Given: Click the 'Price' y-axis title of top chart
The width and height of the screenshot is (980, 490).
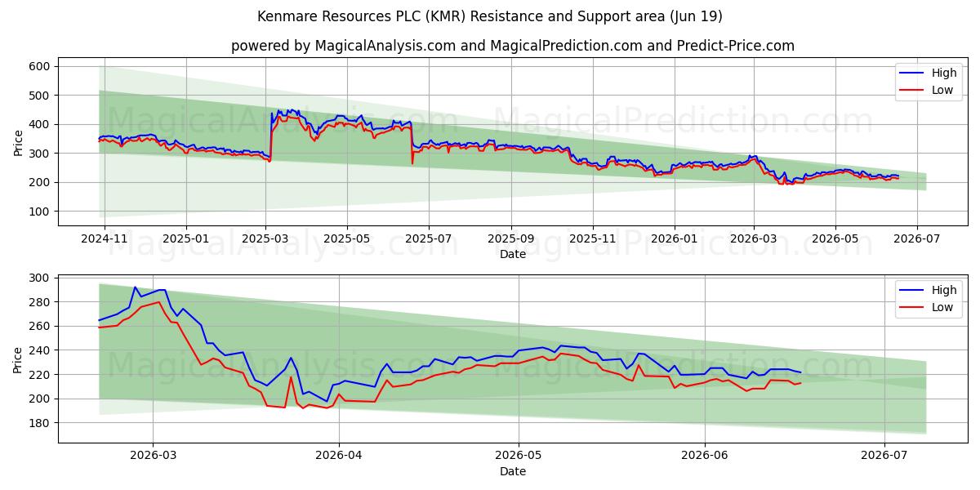Looking at the screenshot, I should (x=18, y=141).
